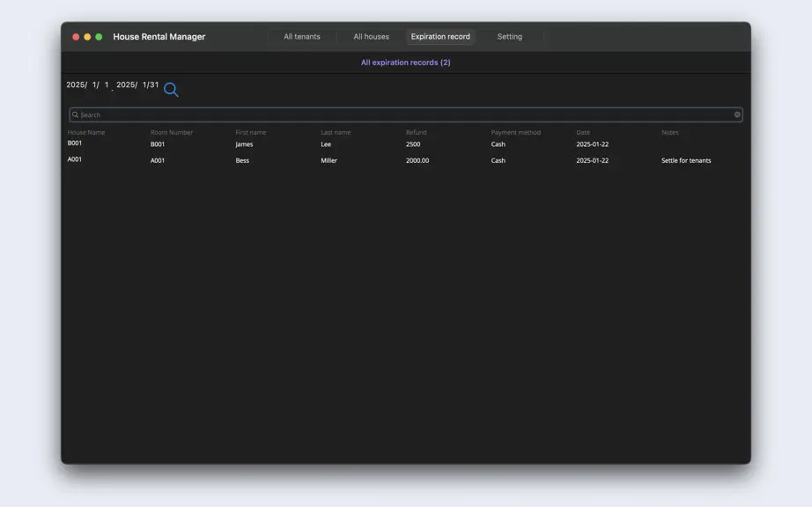Viewport: 812px width, 507px height.
Task: Click Cash in Bess Miller row
Action: (x=498, y=160)
